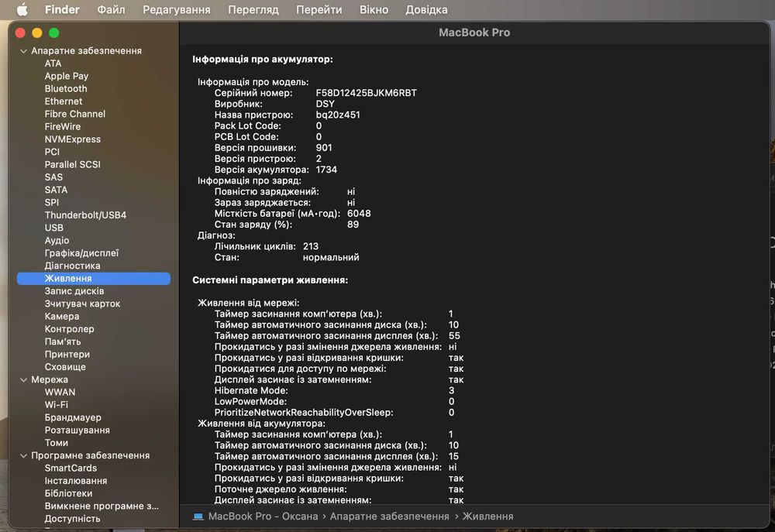The image size is (775, 532).
Task: Select Камера in the sidebar
Action: point(62,316)
